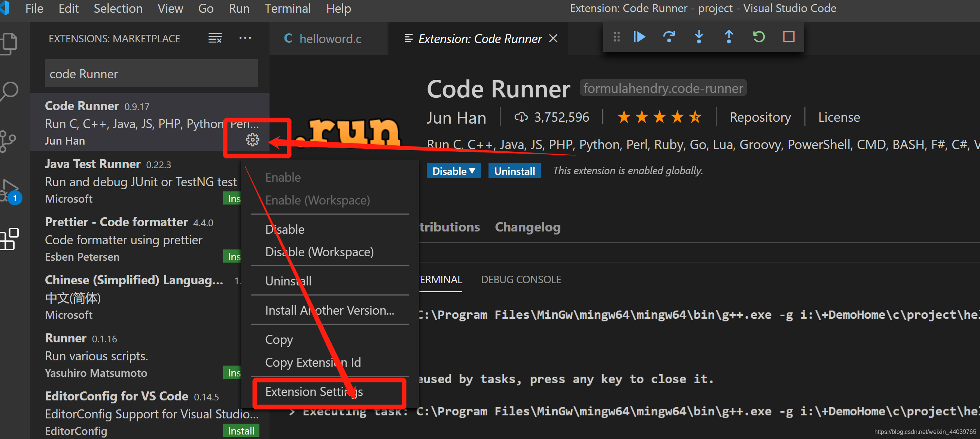This screenshot has height=439, width=980.
Task: Open the Terminal menu in menu bar
Action: tap(287, 8)
